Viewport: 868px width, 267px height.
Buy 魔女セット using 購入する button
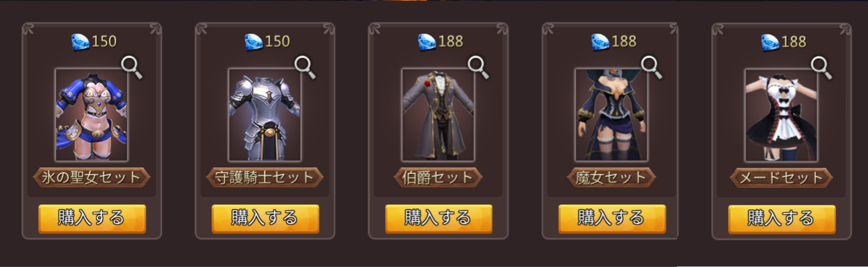point(612,218)
